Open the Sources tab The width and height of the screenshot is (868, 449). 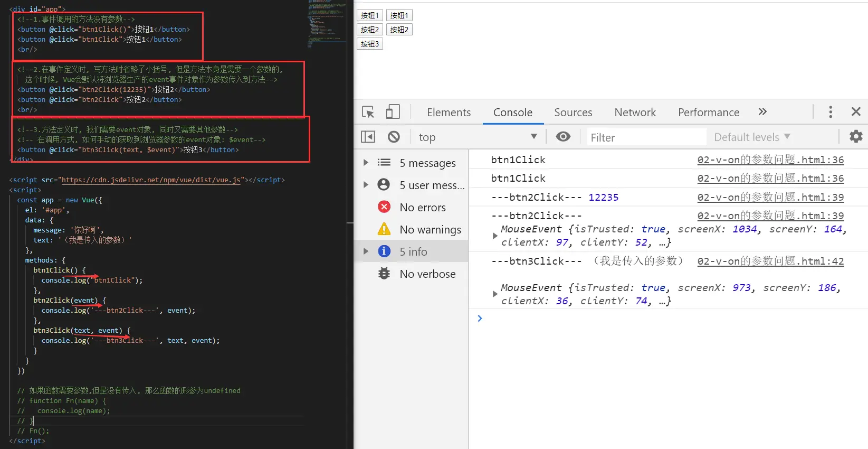[573, 113]
